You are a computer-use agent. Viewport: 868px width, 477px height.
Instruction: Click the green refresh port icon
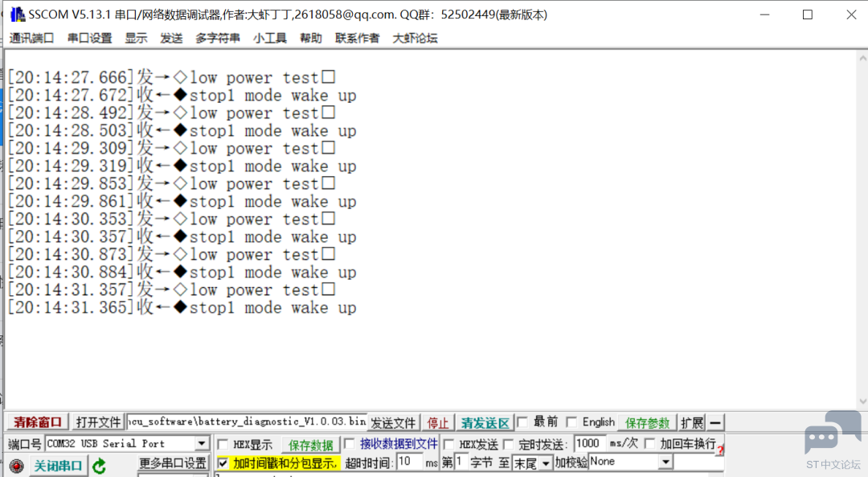click(x=99, y=466)
